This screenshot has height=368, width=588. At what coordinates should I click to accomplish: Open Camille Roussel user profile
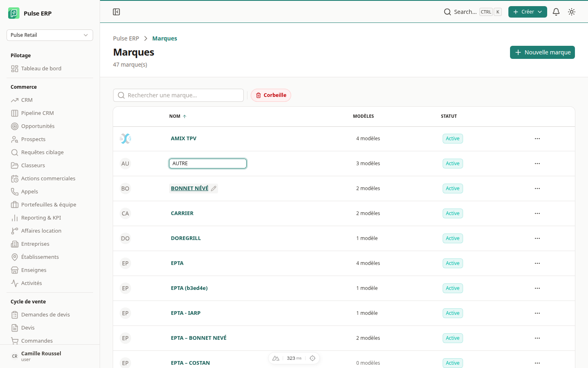click(50, 356)
